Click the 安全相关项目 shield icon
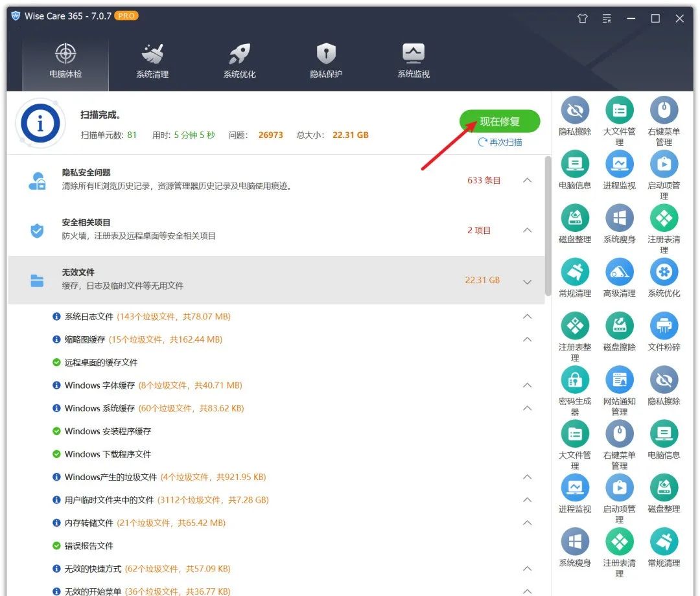 (x=37, y=231)
